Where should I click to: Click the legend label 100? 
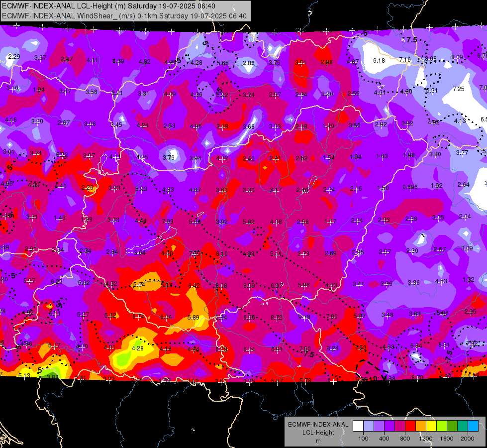(363, 439)
